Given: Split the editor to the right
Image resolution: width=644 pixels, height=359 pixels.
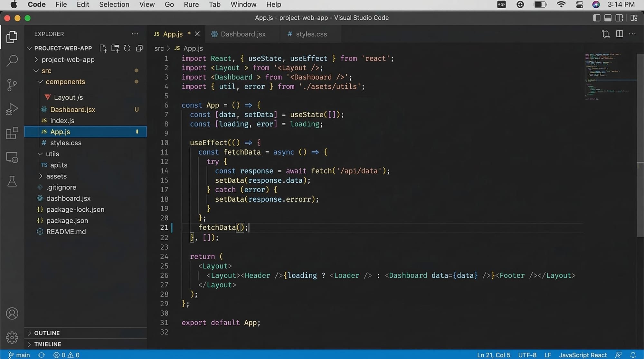Looking at the screenshot, I should (x=619, y=34).
